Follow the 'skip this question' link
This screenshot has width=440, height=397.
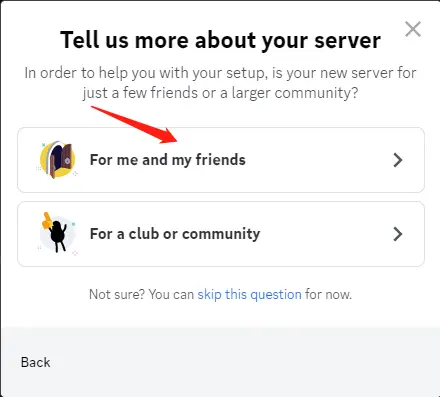249,295
